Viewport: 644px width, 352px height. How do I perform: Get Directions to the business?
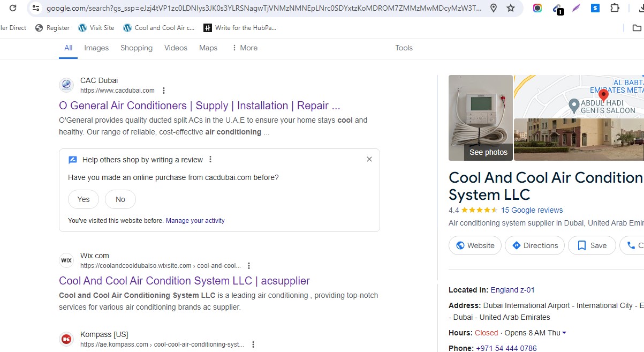535,245
